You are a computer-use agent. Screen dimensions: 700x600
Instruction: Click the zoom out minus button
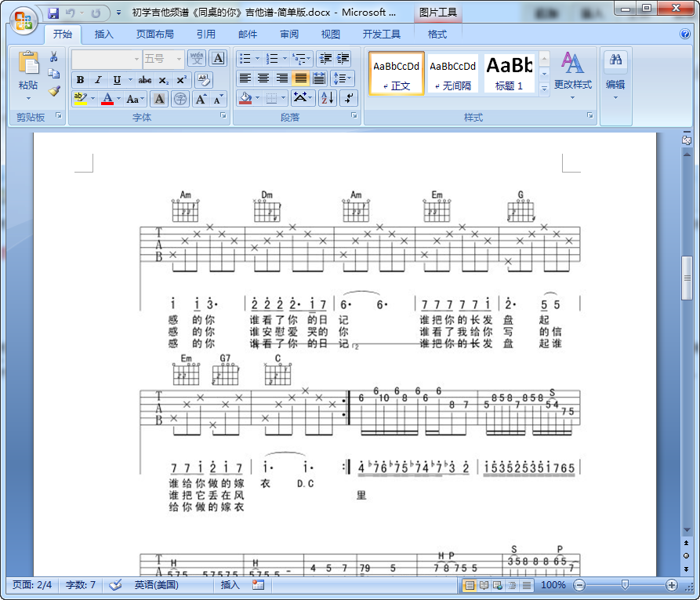(579, 585)
